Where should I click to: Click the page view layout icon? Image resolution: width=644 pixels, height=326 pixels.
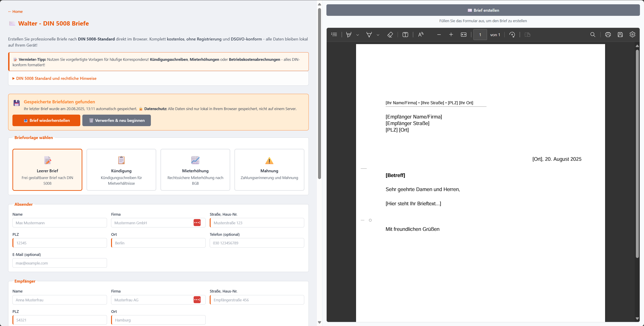[527, 34]
